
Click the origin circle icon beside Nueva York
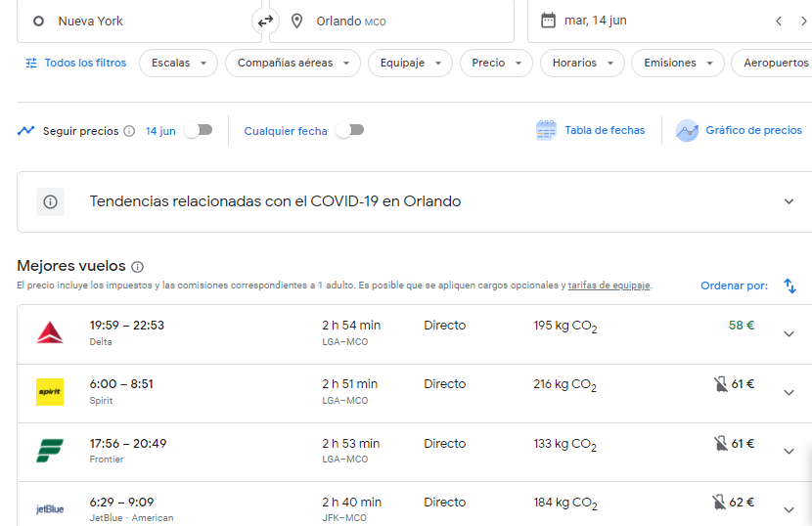[38, 22]
